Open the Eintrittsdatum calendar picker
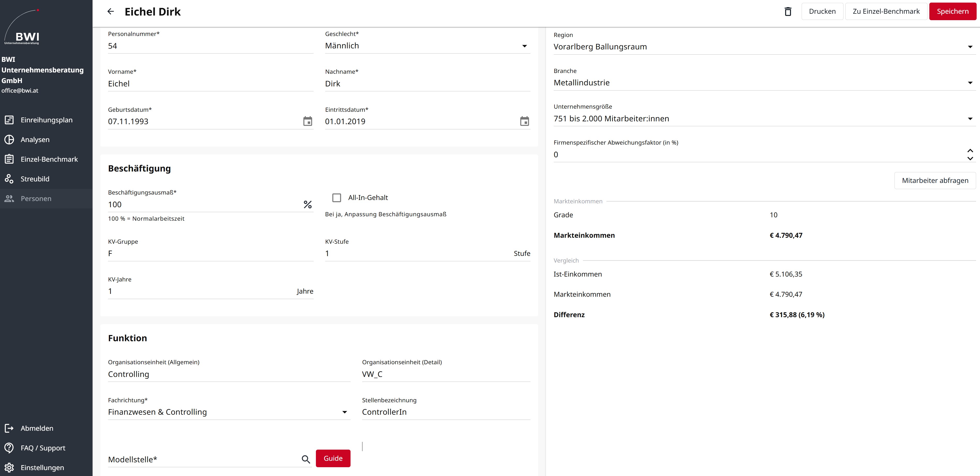980x476 pixels. [524, 121]
